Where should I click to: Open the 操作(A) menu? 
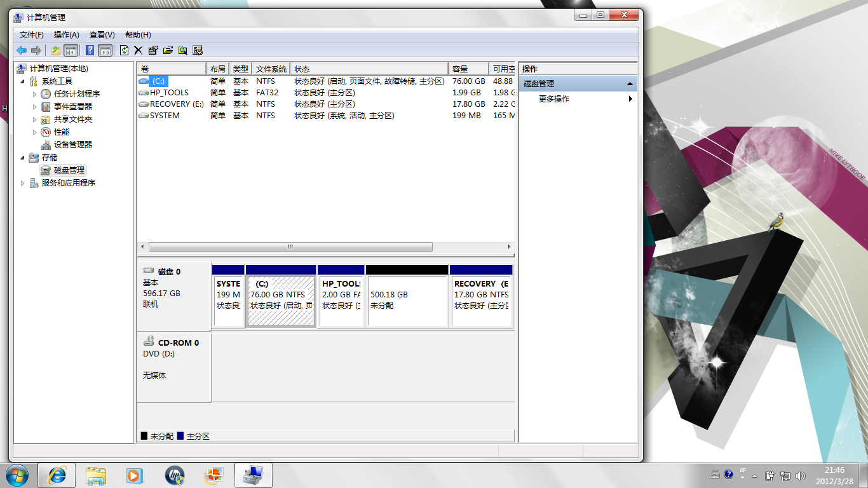[66, 35]
